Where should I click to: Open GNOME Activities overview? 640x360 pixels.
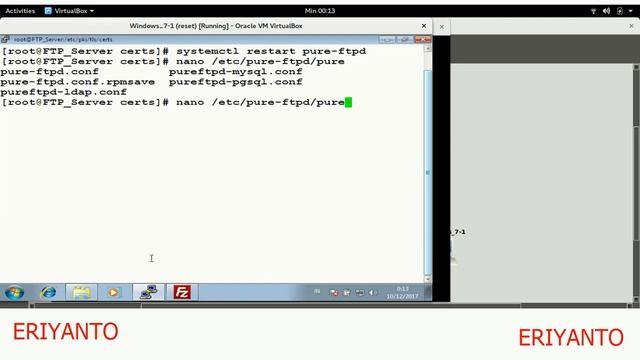point(20,11)
